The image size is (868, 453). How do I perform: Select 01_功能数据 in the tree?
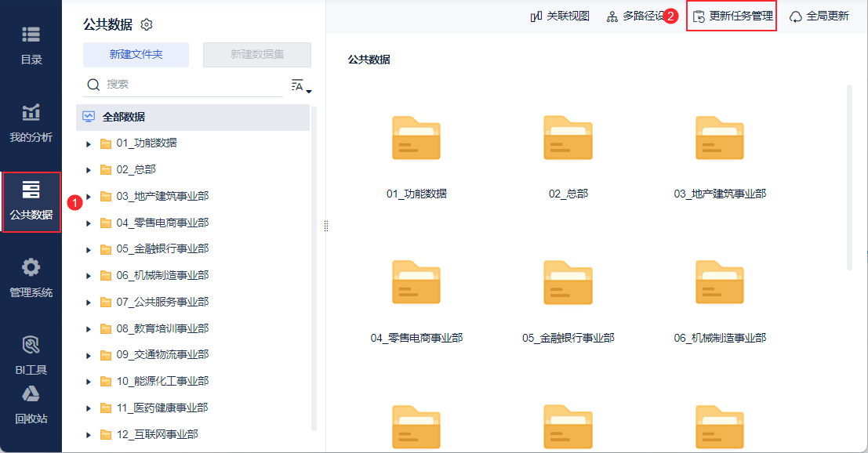click(147, 143)
